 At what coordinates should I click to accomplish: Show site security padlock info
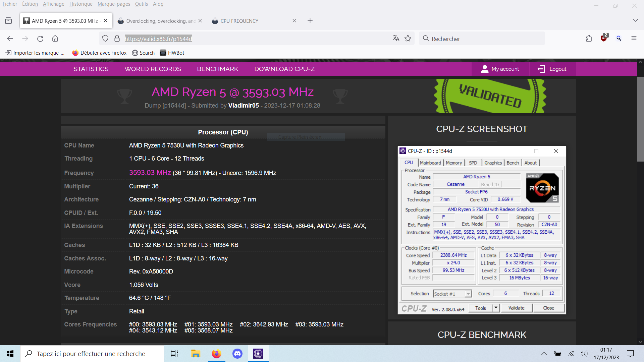coord(117,39)
